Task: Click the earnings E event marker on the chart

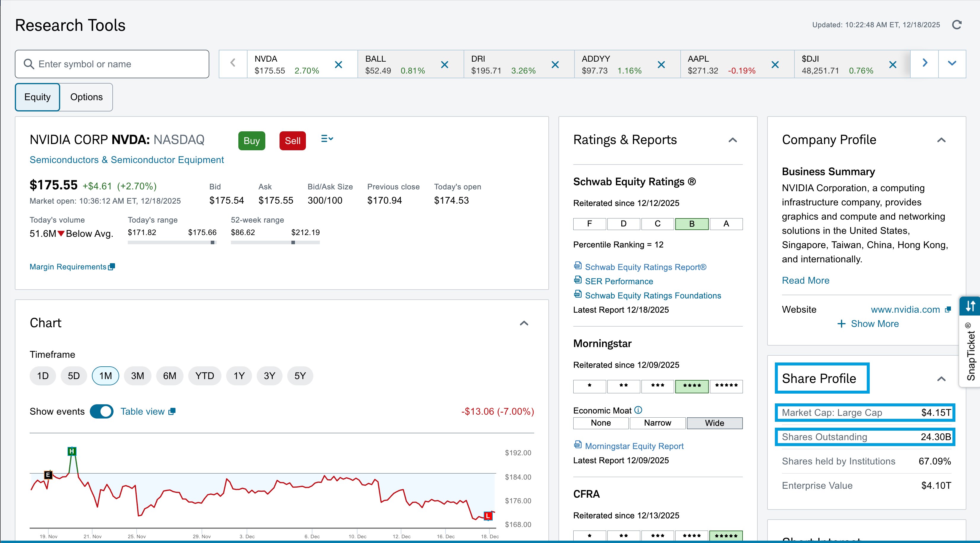Action: [48, 475]
